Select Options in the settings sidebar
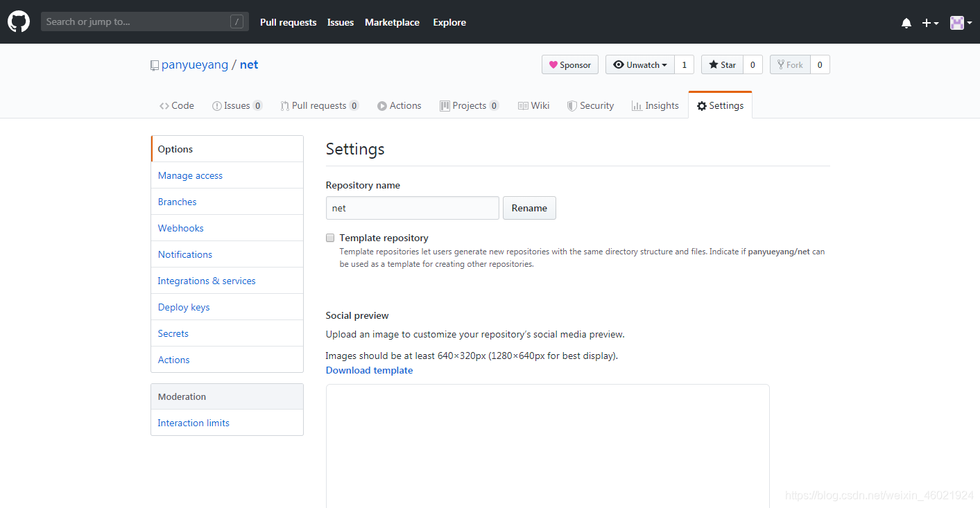Viewport: 980px width, 508px height. [227, 149]
